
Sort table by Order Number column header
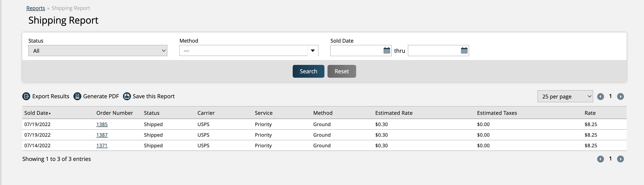tap(115, 113)
